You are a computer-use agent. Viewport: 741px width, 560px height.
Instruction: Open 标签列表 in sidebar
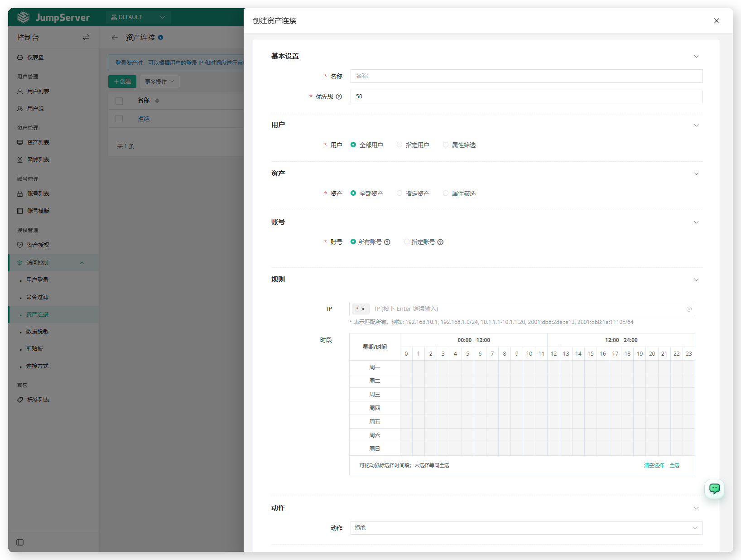[53, 400]
